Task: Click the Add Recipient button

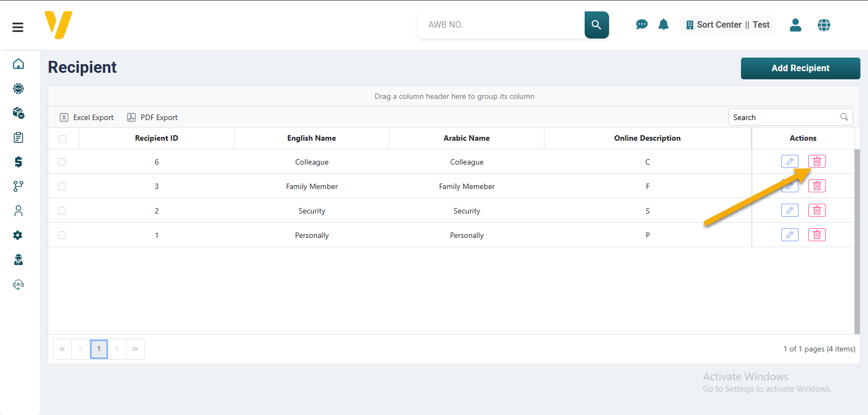Action: click(800, 68)
